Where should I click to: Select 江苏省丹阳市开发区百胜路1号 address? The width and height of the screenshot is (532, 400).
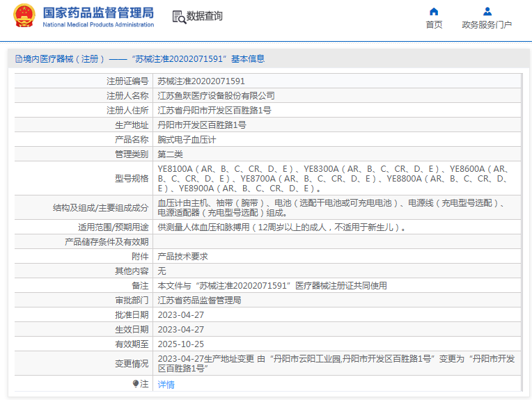pyautogui.click(x=214, y=111)
